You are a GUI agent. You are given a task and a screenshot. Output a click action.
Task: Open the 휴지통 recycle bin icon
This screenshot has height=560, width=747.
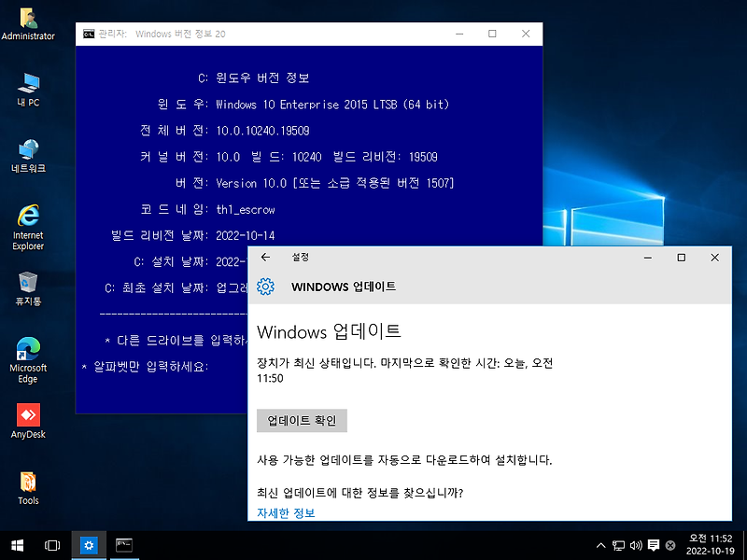point(28,288)
